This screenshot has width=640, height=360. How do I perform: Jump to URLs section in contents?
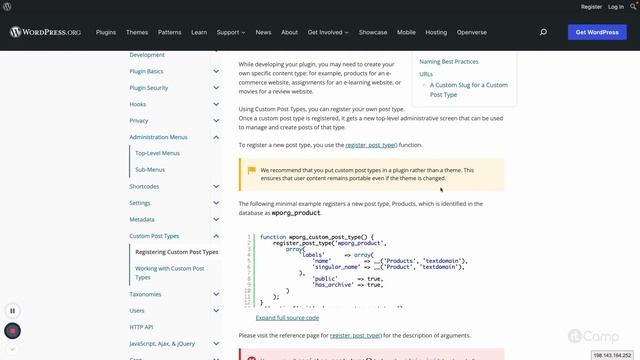tap(426, 74)
